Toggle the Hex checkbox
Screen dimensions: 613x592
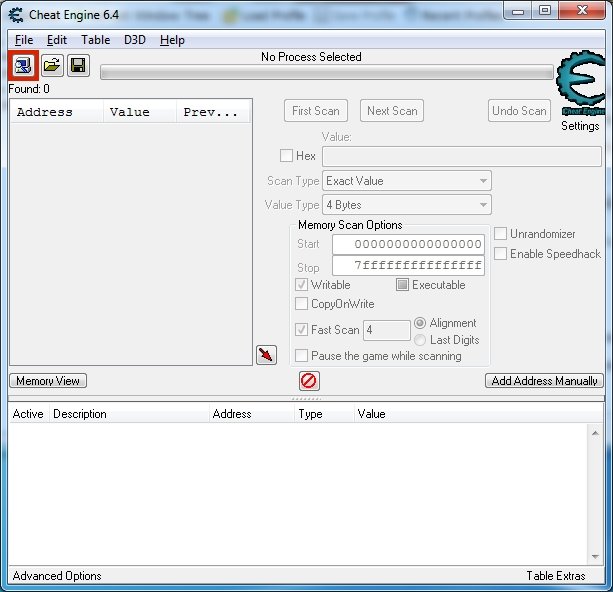pos(286,156)
